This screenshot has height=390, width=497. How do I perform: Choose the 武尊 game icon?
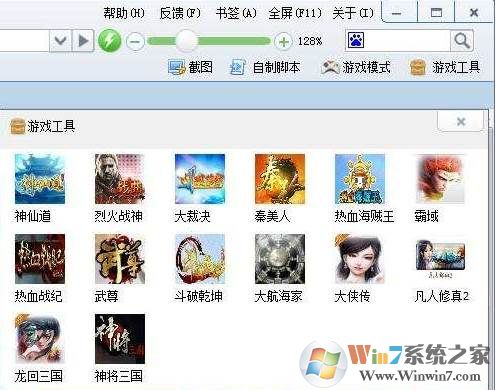point(120,259)
